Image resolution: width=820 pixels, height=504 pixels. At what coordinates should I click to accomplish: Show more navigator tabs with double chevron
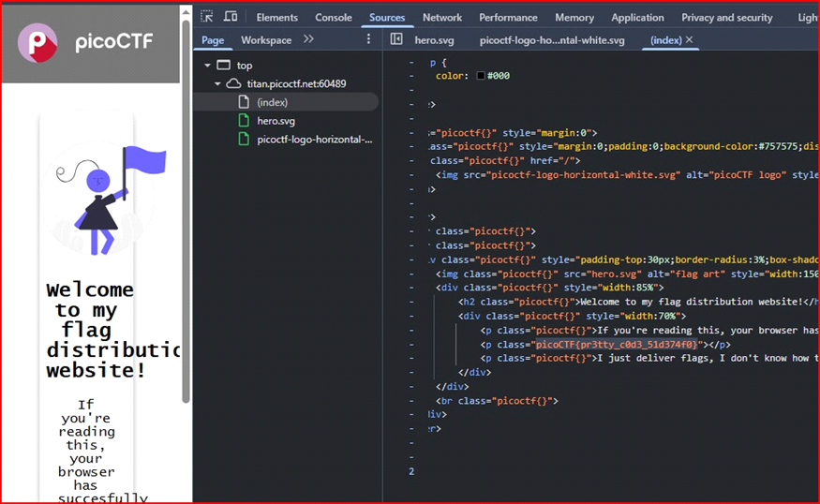point(308,39)
